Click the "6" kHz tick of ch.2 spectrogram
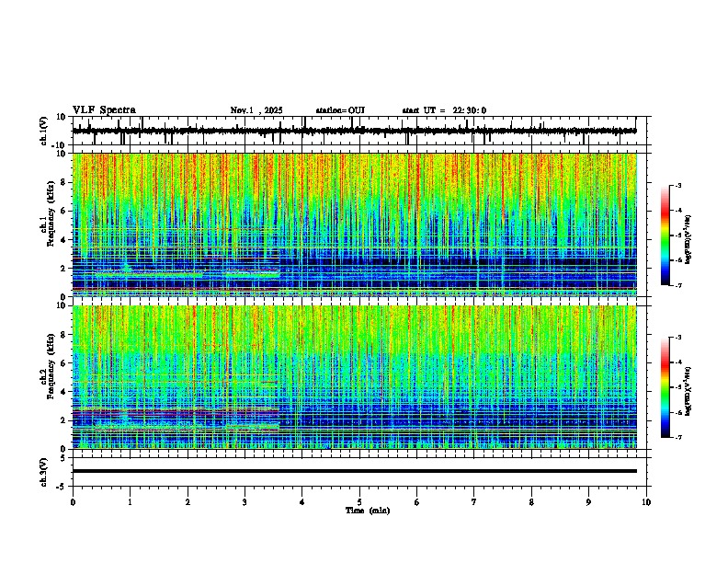 [x=63, y=363]
